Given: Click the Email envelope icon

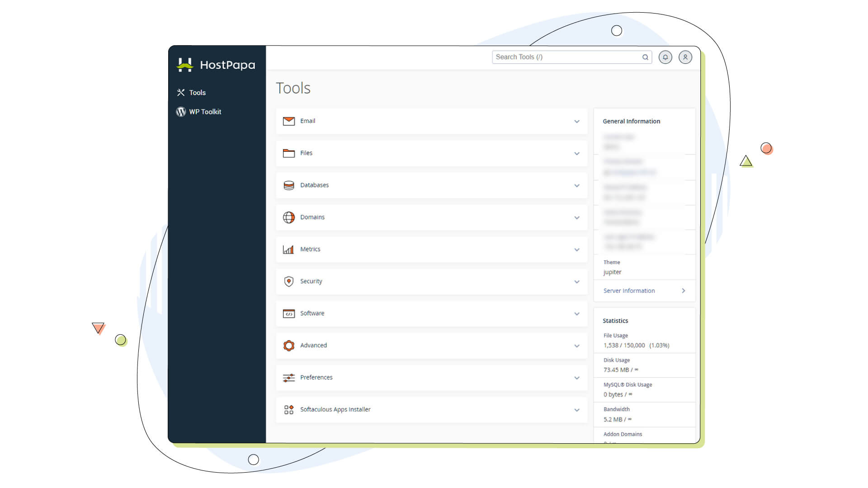Looking at the screenshot, I should tap(288, 121).
